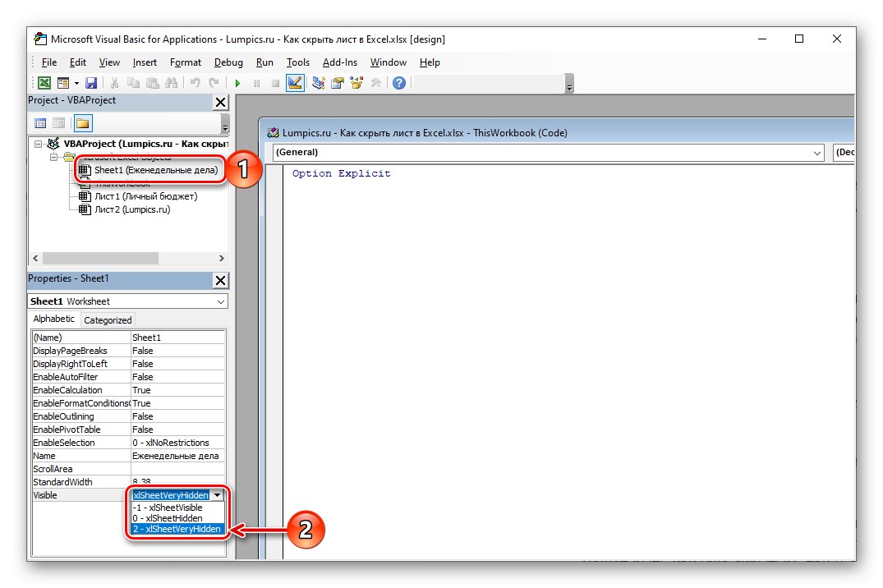Open the Help menu
The width and height of the screenshot is (883, 588).
pos(430,62)
